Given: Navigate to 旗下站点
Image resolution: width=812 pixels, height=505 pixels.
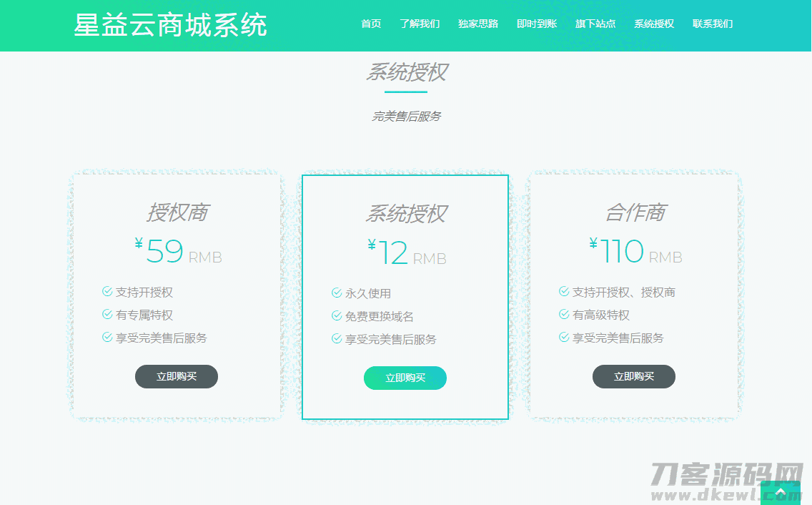Looking at the screenshot, I should pyautogui.click(x=595, y=24).
